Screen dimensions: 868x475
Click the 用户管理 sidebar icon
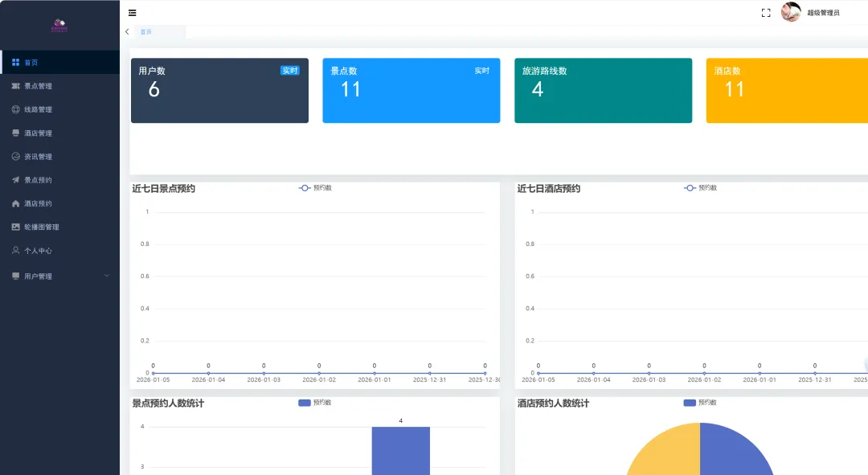[x=15, y=276]
